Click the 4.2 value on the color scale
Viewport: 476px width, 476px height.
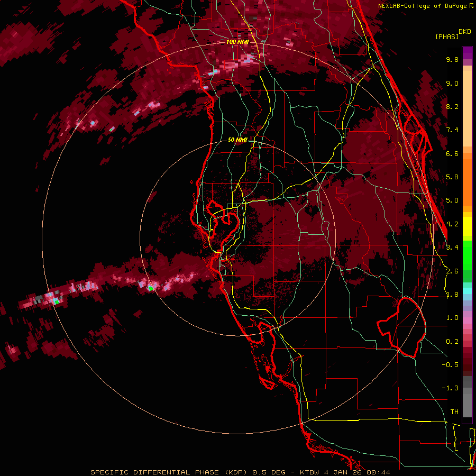click(x=452, y=224)
